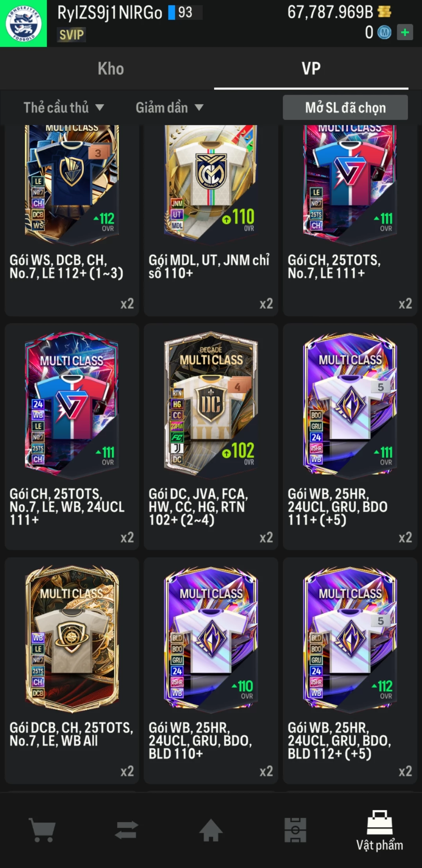Tap the SVIP badge label
This screenshot has height=868, width=422.
pos(72,35)
